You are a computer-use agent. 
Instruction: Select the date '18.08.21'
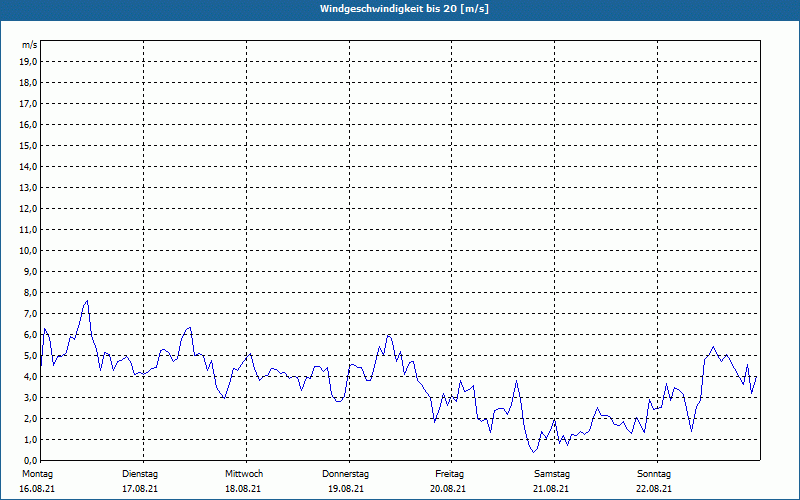(243, 489)
